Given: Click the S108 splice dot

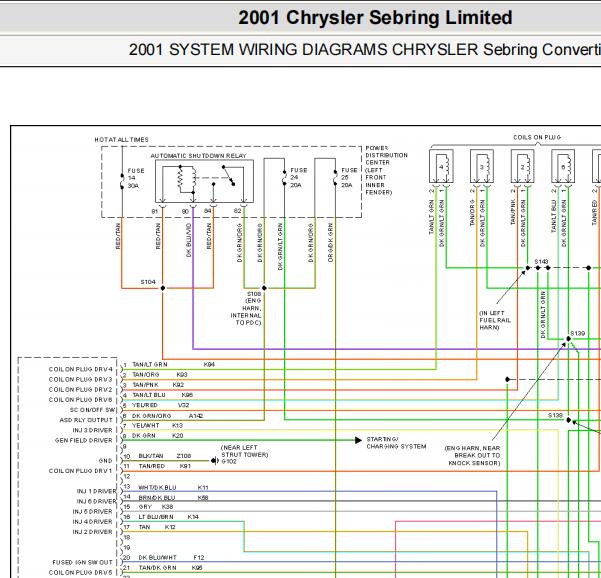Looking at the screenshot, I should [x=264, y=288].
